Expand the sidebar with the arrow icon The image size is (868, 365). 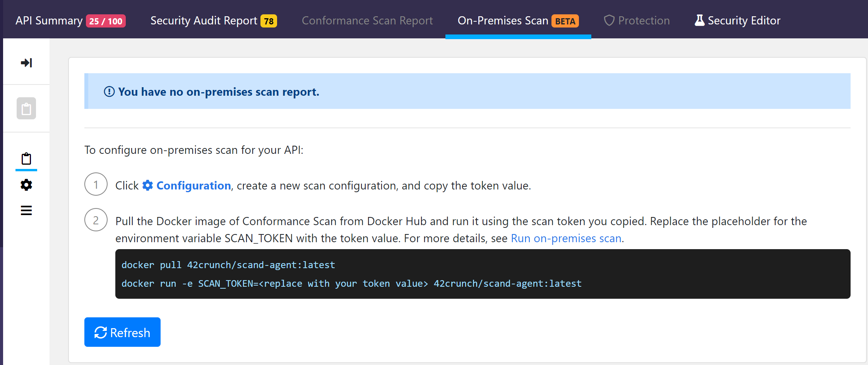[x=26, y=63]
